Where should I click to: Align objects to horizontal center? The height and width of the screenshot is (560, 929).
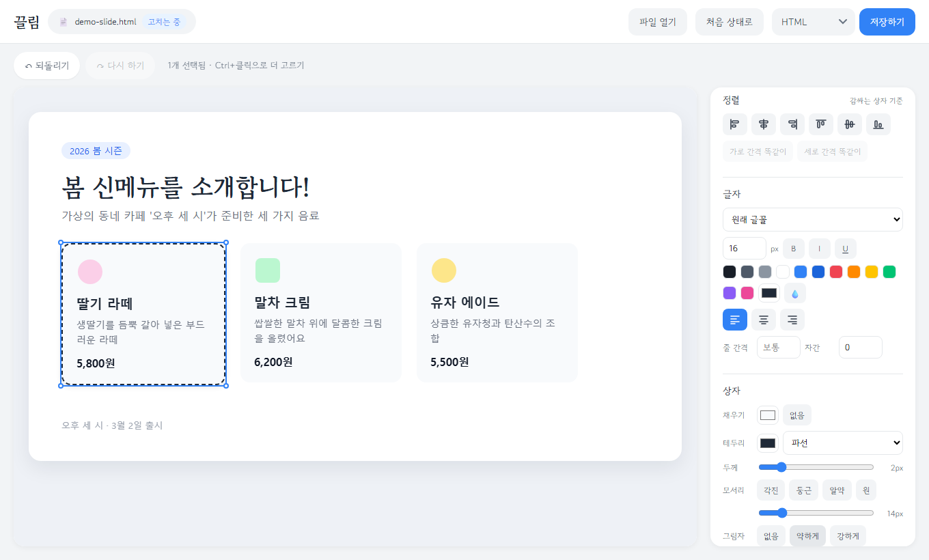pos(764,124)
